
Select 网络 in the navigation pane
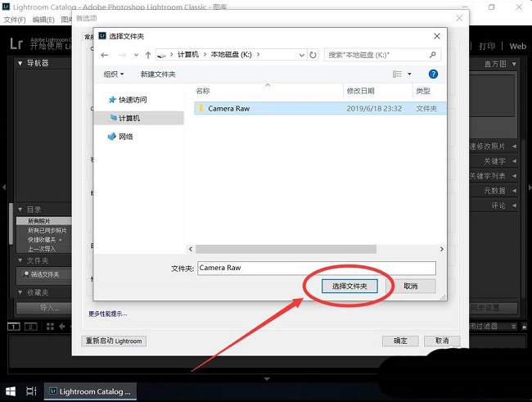click(120, 137)
